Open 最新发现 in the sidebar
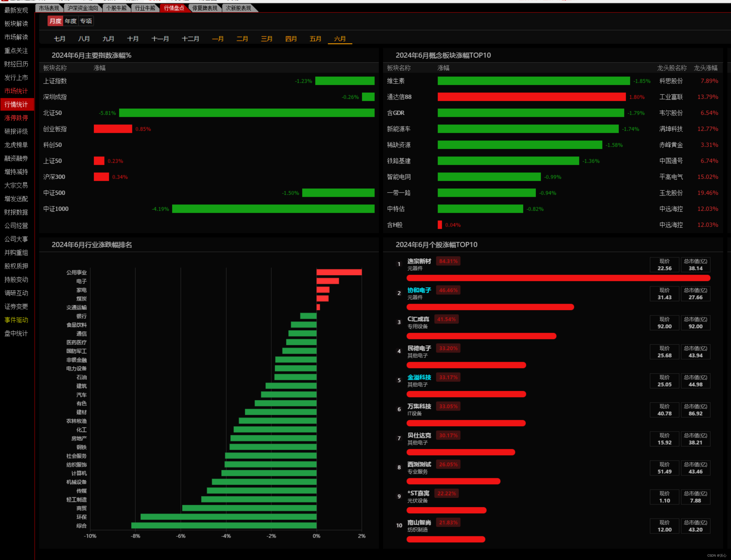This screenshot has height=560, width=731. pyautogui.click(x=16, y=10)
